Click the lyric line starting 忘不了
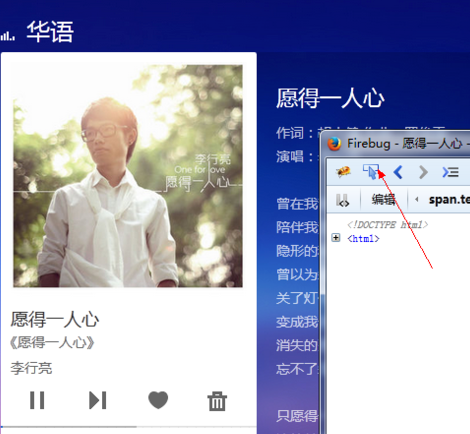The image size is (470, 434). pos(297,369)
